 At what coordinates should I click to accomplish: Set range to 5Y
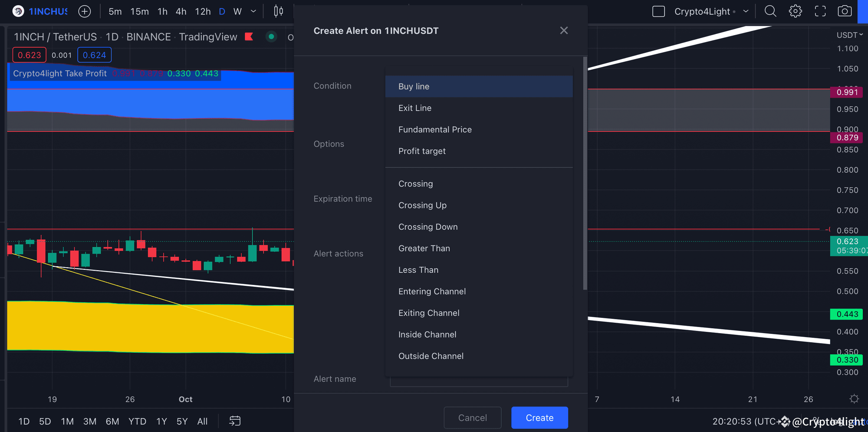pos(182,421)
